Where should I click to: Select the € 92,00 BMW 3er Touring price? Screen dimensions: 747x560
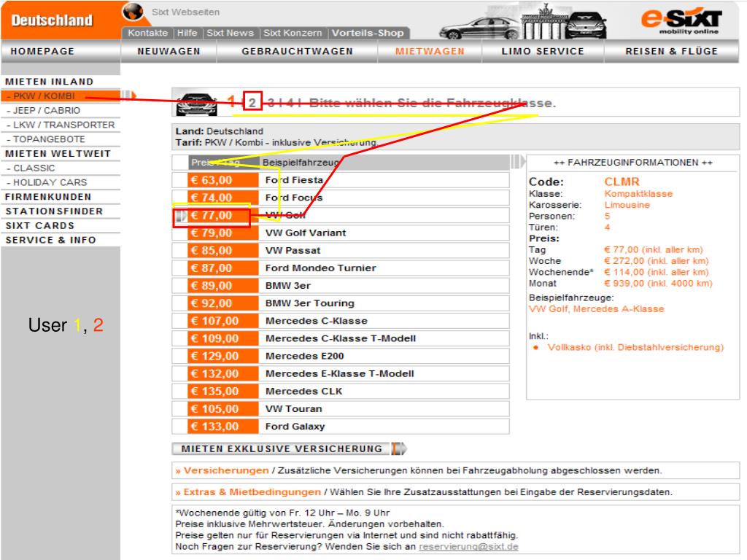coord(223,303)
